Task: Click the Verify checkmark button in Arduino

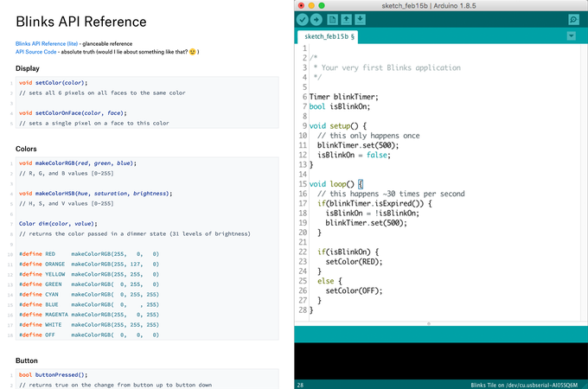Action: coord(303,20)
